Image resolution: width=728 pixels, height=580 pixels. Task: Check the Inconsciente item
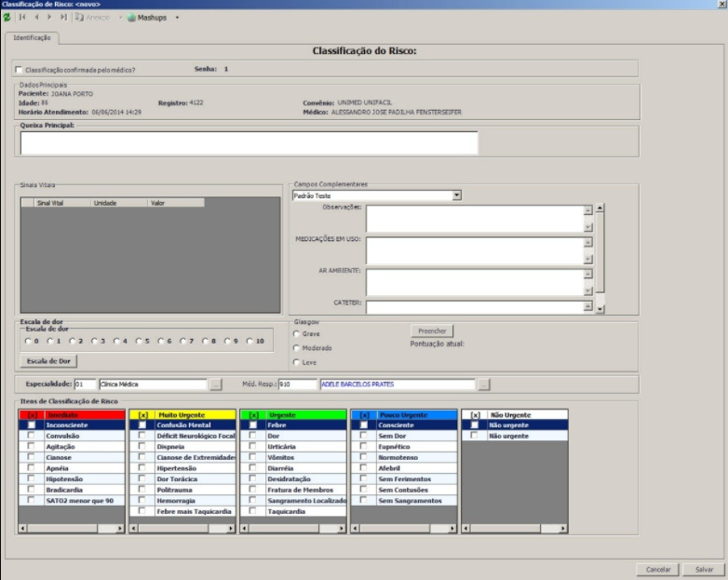click(x=31, y=425)
